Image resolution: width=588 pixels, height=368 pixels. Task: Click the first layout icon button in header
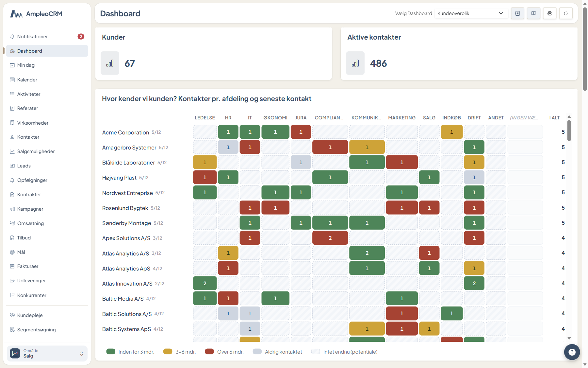pos(517,13)
